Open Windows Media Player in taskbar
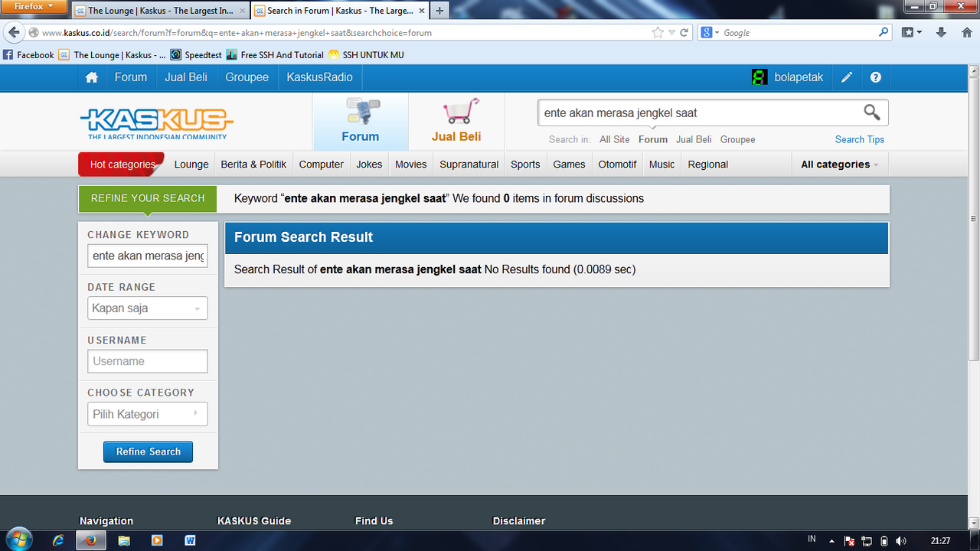The width and height of the screenshot is (980, 551). 157,540
